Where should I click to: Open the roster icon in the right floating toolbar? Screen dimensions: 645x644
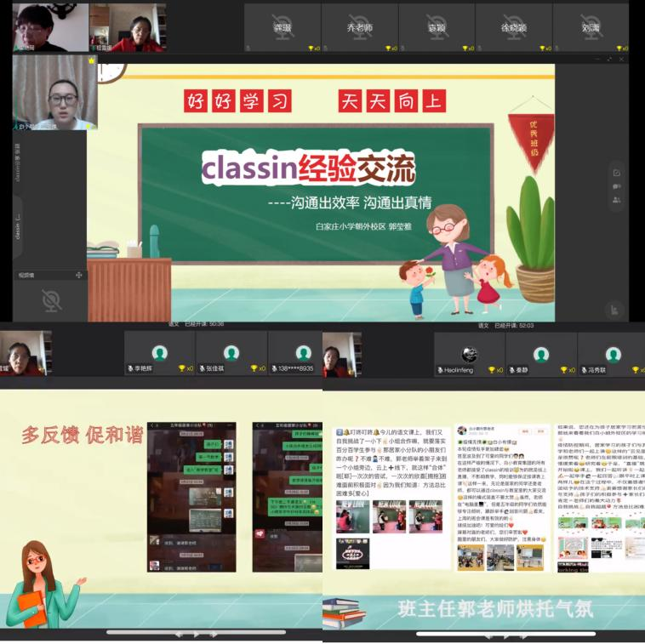[616, 200]
